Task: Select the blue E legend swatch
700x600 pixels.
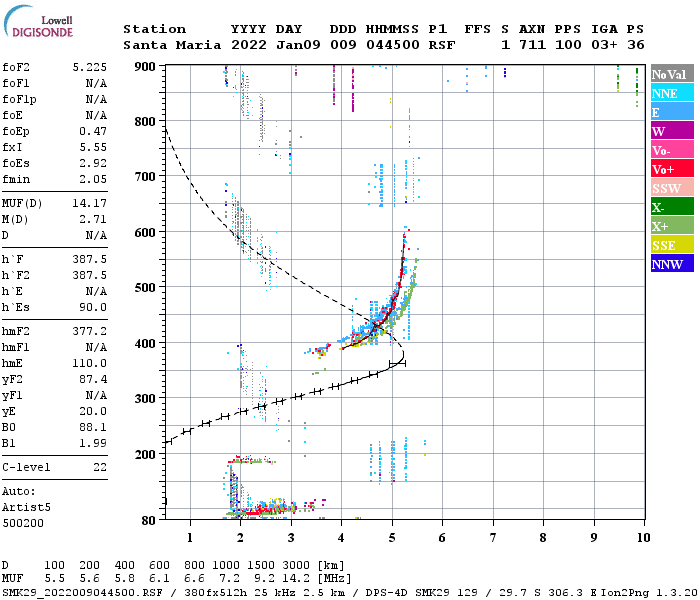Action: [672, 112]
